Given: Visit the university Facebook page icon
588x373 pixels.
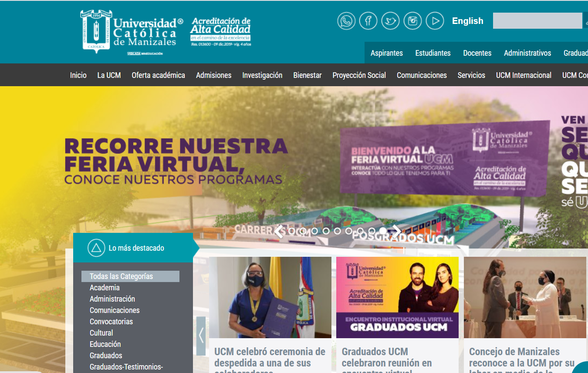Looking at the screenshot, I should pyautogui.click(x=368, y=21).
